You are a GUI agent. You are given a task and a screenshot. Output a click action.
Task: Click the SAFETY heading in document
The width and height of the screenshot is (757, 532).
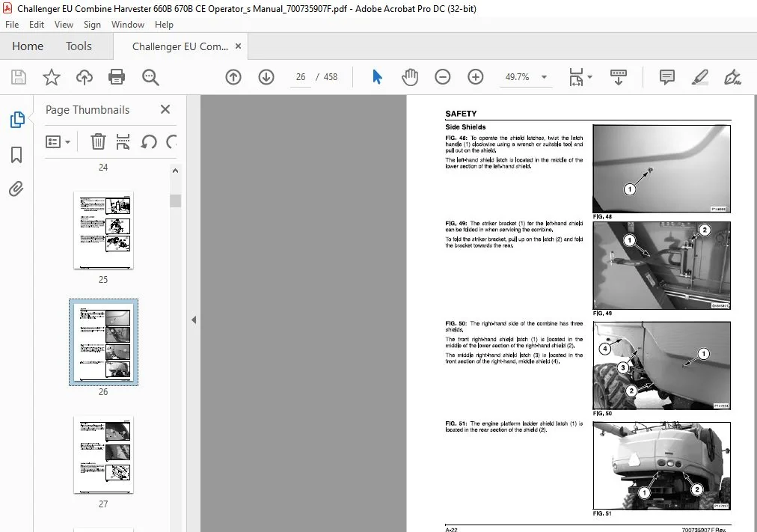(x=461, y=114)
